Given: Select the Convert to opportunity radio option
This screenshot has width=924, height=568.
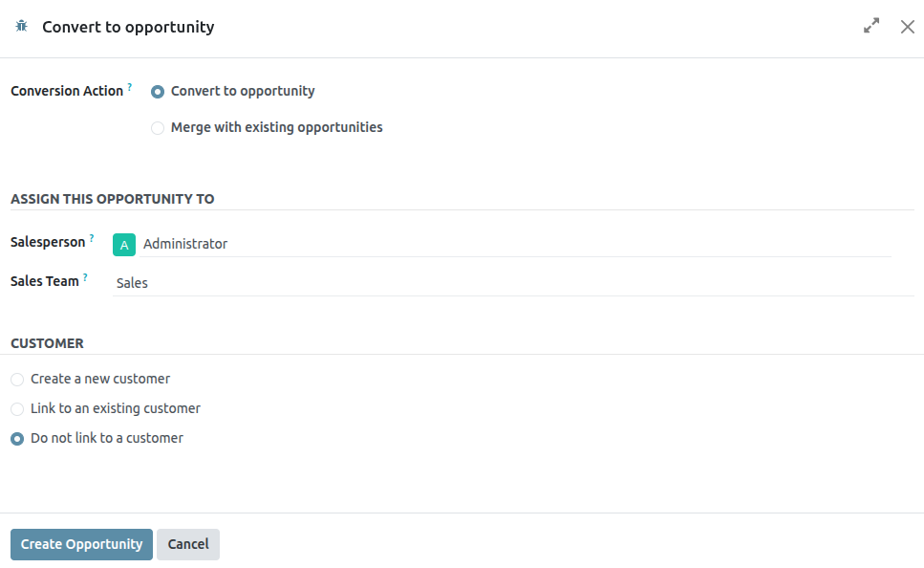Looking at the screenshot, I should coord(158,92).
